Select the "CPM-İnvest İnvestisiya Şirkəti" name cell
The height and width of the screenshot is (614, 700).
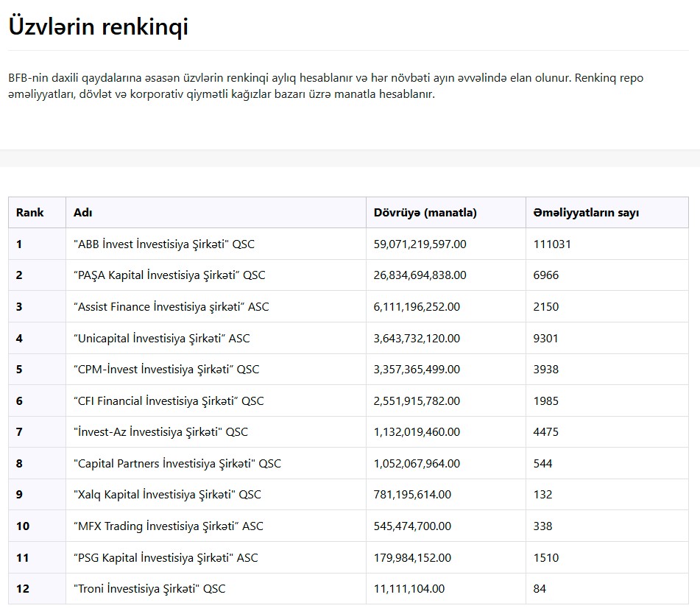(x=166, y=370)
